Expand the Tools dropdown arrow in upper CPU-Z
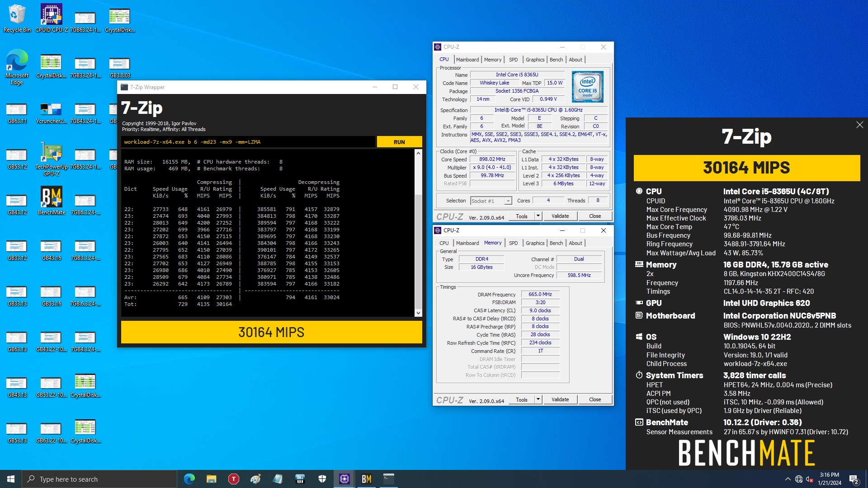868x488 pixels. point(538,216)
